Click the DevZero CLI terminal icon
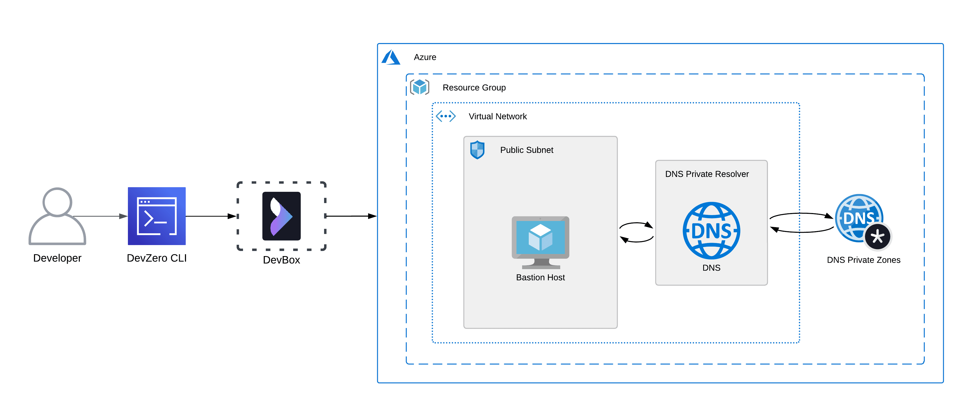The image size is (980, 401). pyautogui.click(x=156, y=216)
